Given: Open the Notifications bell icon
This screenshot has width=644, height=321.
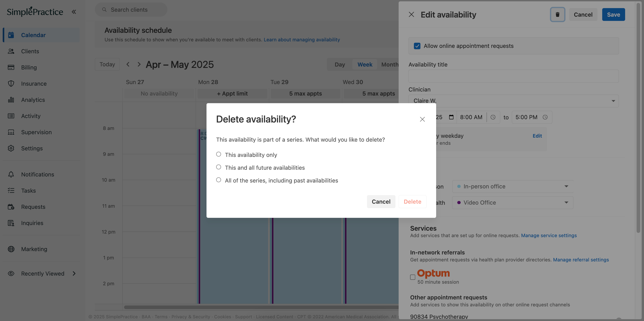Looking at the screenshot, I should tap(11, 174).
